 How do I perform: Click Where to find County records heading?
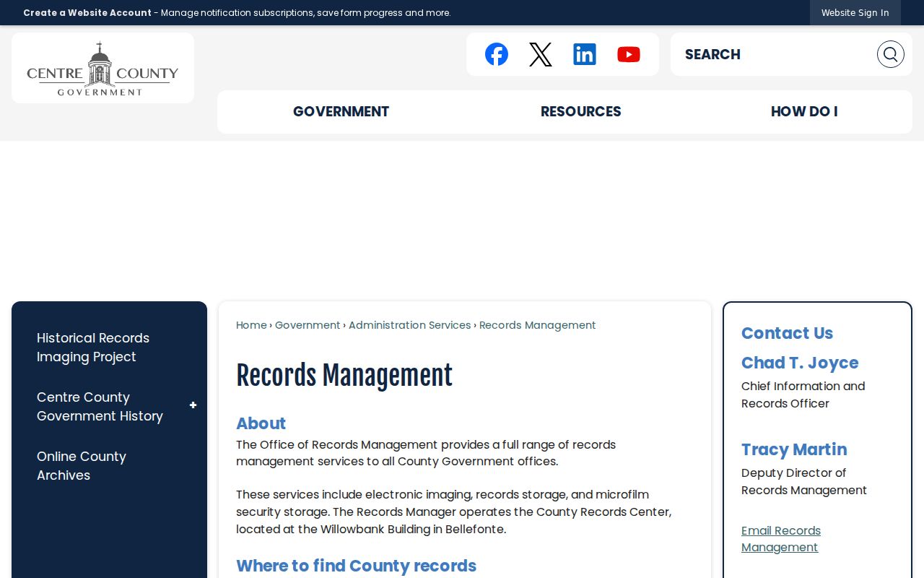[356, 566]
